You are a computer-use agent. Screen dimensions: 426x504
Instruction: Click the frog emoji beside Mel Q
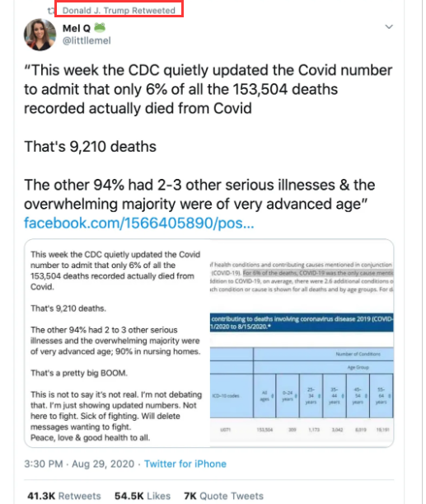pos(100,28)
